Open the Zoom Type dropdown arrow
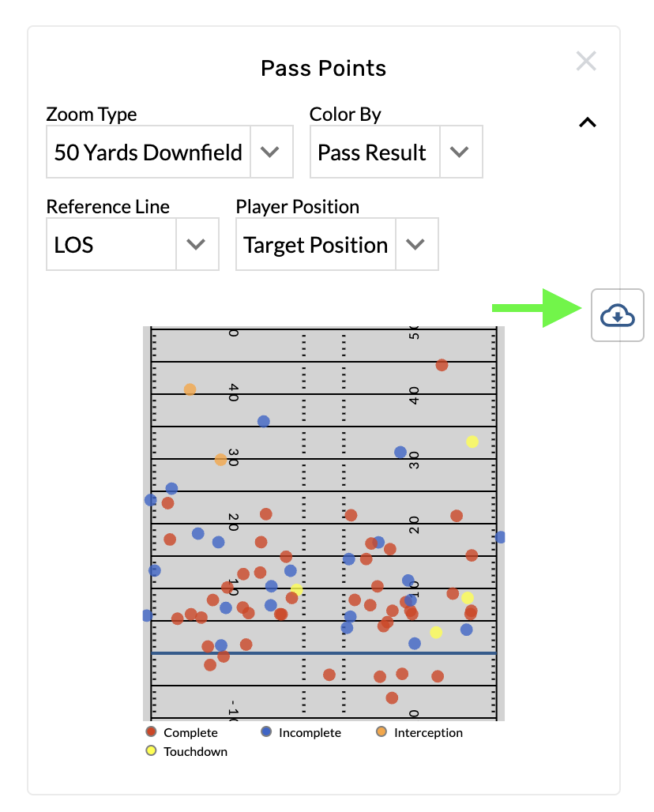 click(x=271, y=152)
